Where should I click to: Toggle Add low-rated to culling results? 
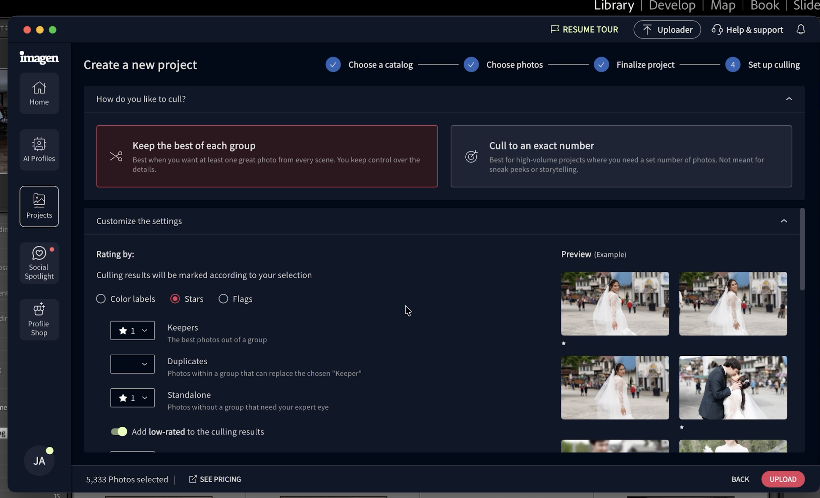119,432
